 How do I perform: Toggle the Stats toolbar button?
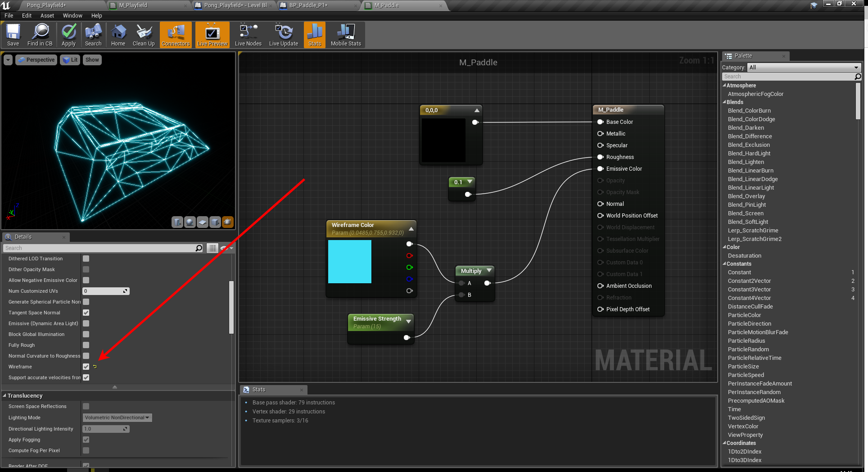(x=315, y=35)
